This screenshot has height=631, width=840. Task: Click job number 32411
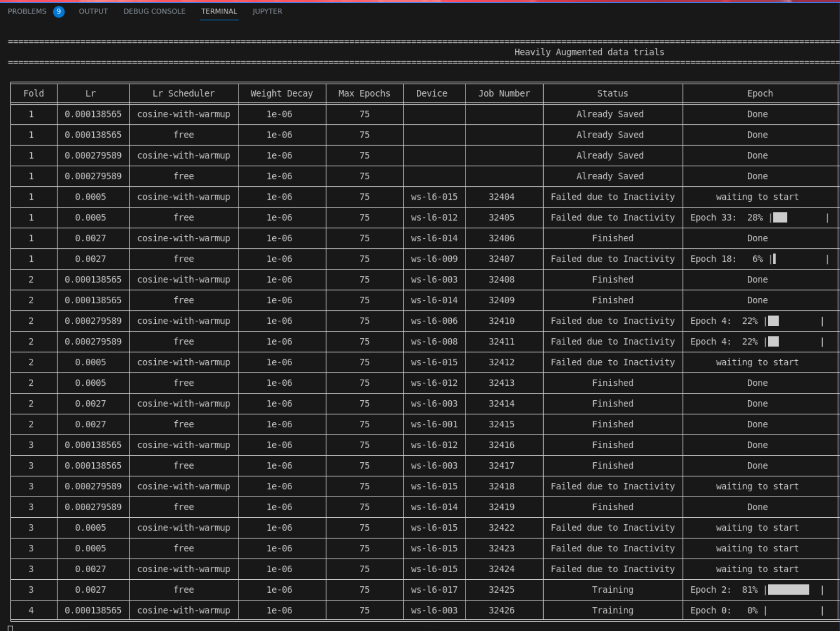pyautogui.click(x=502, y=342)
